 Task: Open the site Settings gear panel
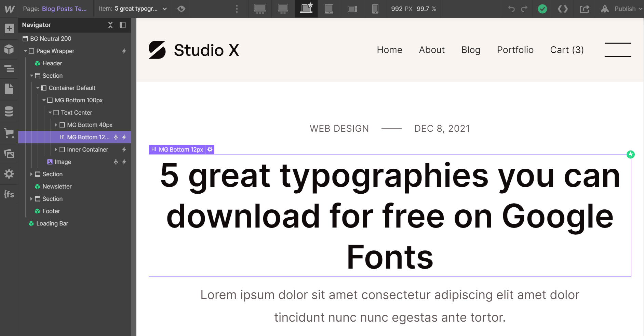click(9, 174)
